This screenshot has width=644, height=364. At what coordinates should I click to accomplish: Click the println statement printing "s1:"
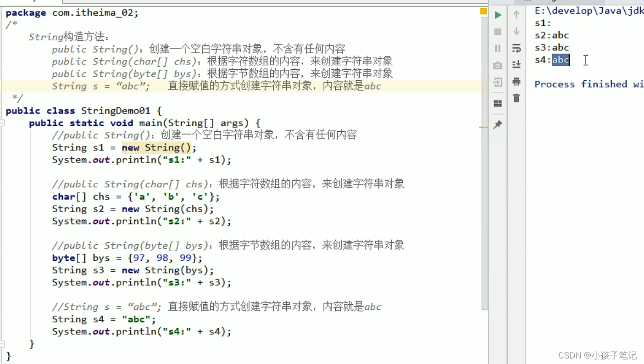tap(142, 160)
